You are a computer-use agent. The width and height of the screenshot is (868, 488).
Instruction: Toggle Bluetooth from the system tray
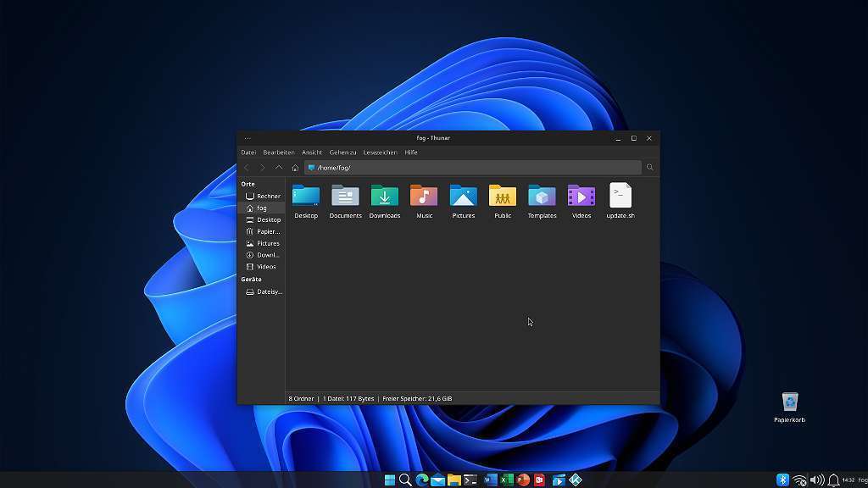tap(782, 480)
